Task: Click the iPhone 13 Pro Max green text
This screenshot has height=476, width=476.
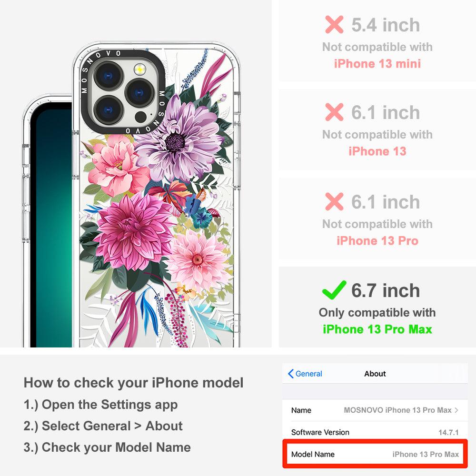Action: [x=377, y=329]
